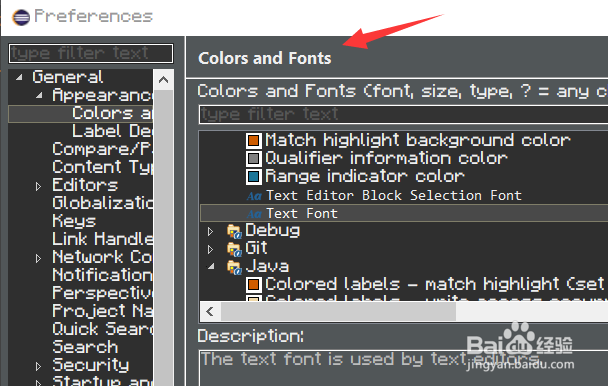Collapse the Java category
This screenshot has height=386, width=608.
click(x=211, y=267)
